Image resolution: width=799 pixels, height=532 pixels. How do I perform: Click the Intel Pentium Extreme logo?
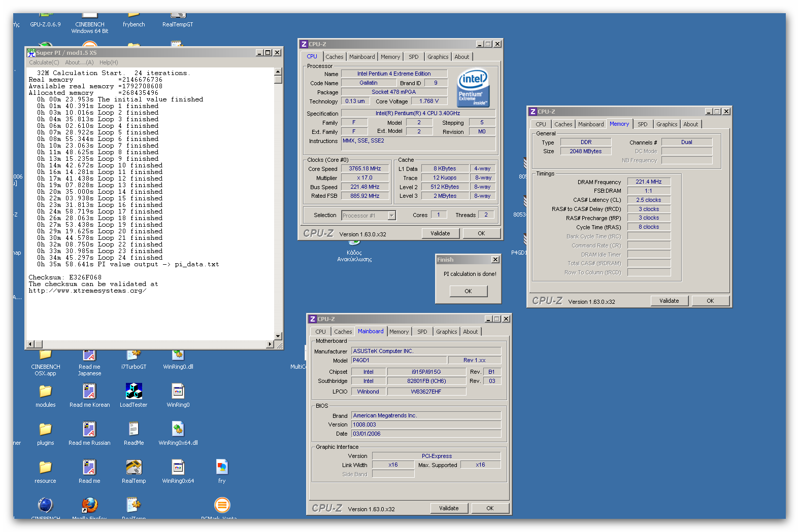click(473, 88)
